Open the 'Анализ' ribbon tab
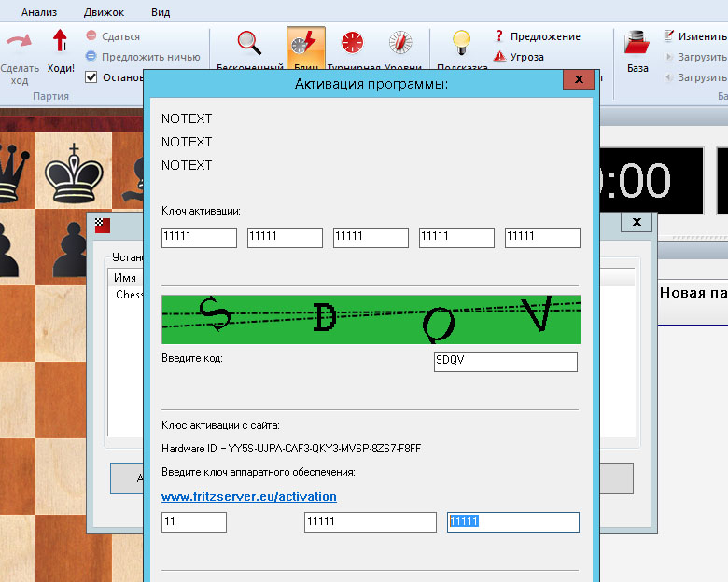 pos(39,12)
